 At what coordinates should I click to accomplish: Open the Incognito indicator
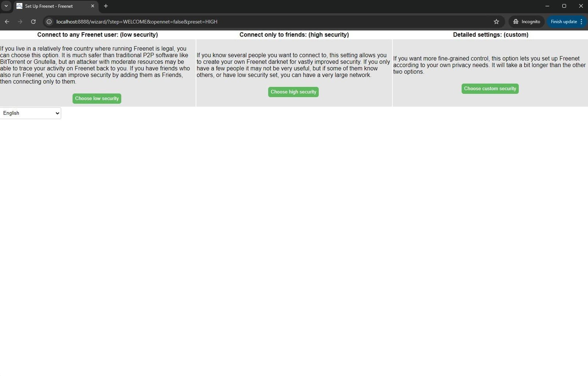(527, 22)
